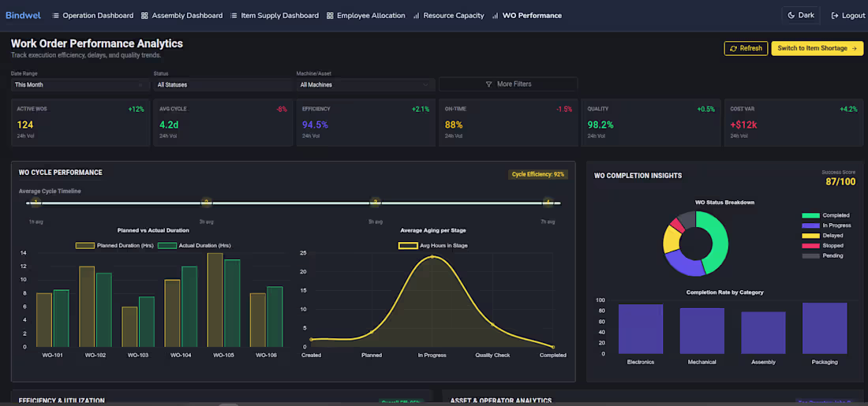Select the WO Performance nav item

point(527,16)
